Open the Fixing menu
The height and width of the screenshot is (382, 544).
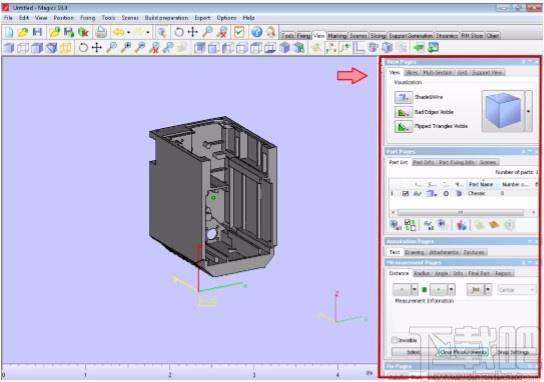[87, 18]
